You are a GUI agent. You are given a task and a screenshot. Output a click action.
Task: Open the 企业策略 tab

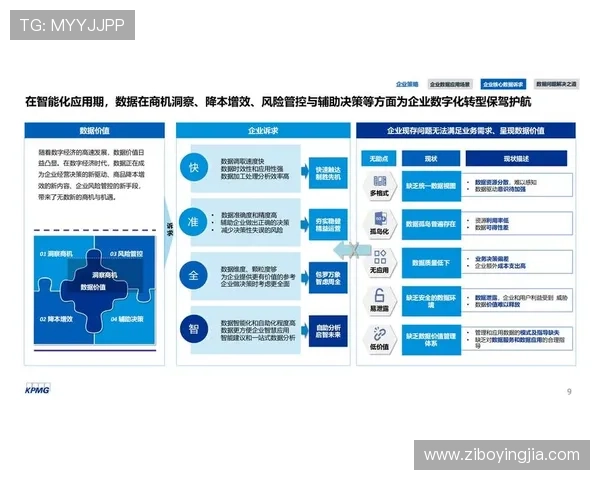click(407, 84)
